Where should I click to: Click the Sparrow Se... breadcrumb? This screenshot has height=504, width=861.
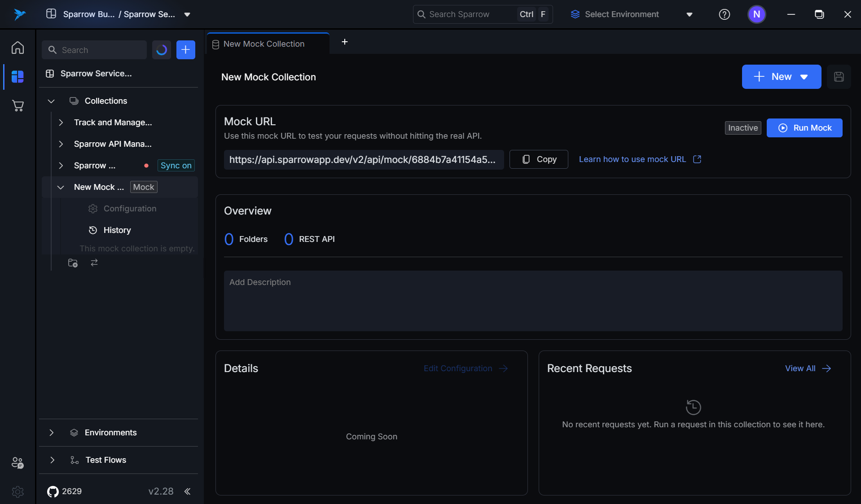pos(149,14)
